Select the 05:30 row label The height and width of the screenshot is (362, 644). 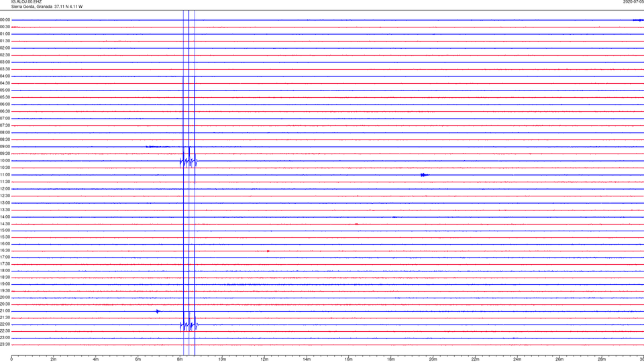pos(5,97)
